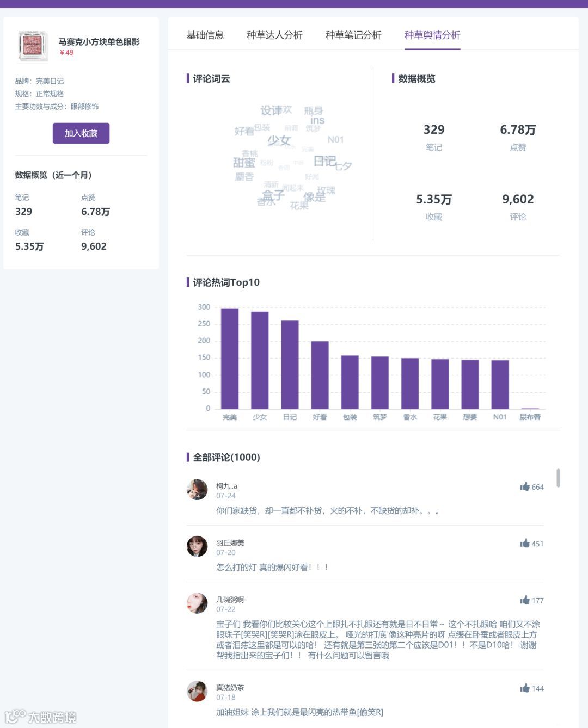588x728 pixels.
Task: Like 真猪奶茶's comment with thumbs-up
Action: point(525,688)
